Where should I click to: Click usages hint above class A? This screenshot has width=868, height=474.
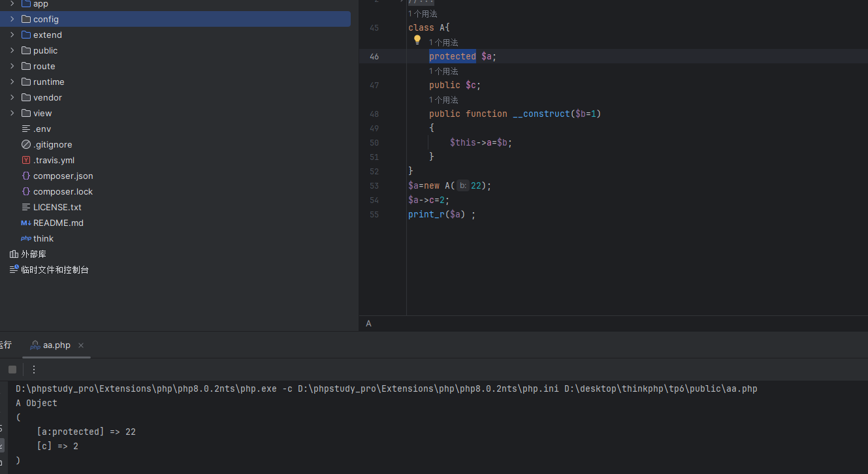(423, 13)
